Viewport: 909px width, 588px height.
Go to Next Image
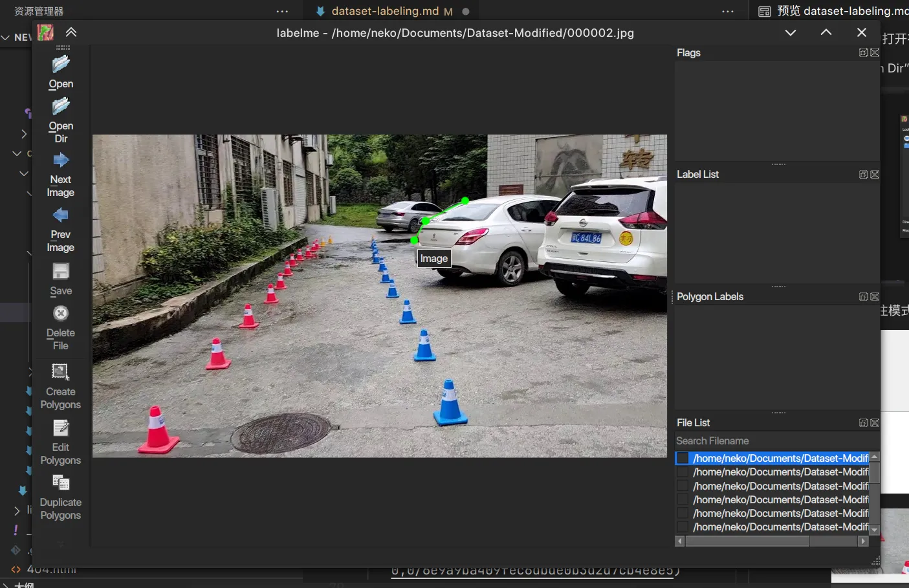tap(61, 160)
